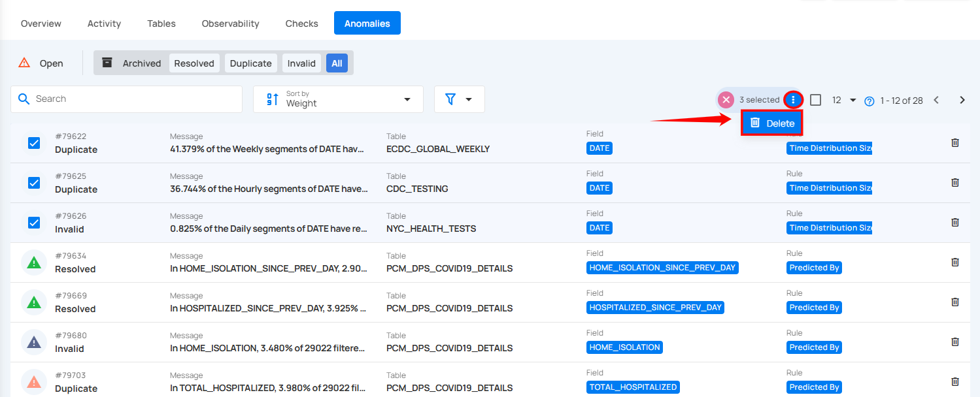Image resolution: width=980 pixels, height=397 pixels.
Task: Filter by Invalid status
Action: [301, 63]
